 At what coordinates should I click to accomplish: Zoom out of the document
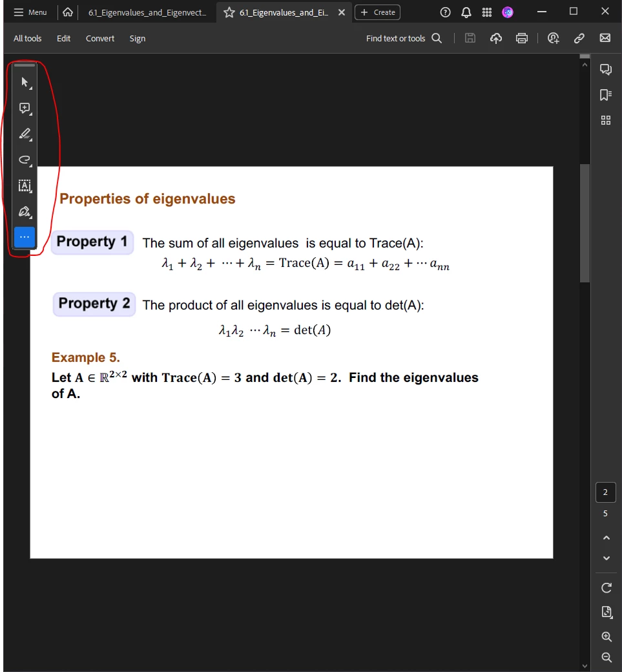coord(606,657)
